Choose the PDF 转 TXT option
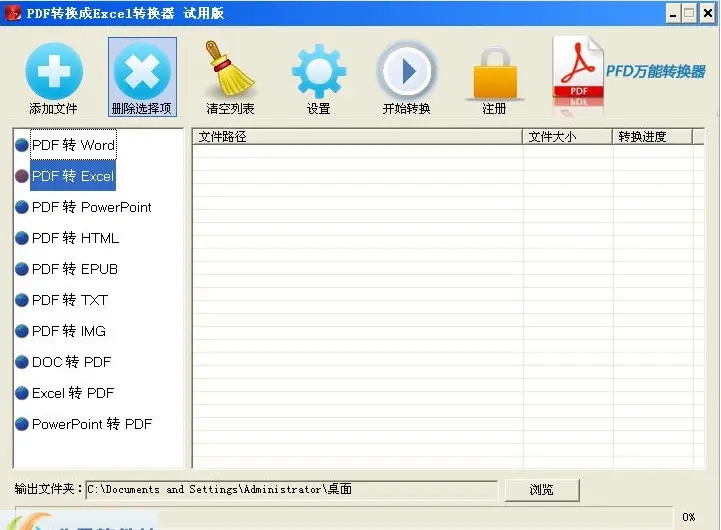The height and width of the screenshot is (530, 721). pyautogui.click(x=69, y=300)
